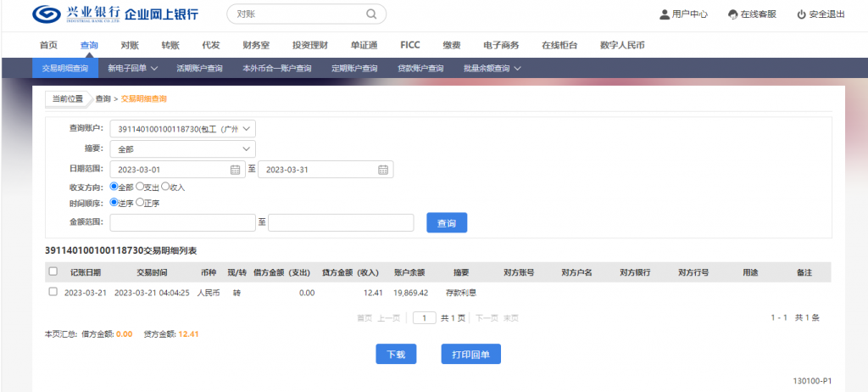Click the 查询 button
This screenshot has height=392, width=868.
[447, 222]
